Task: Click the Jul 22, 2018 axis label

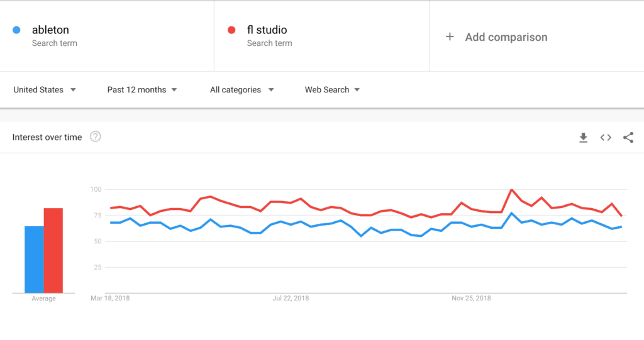Action: point(291,299)
